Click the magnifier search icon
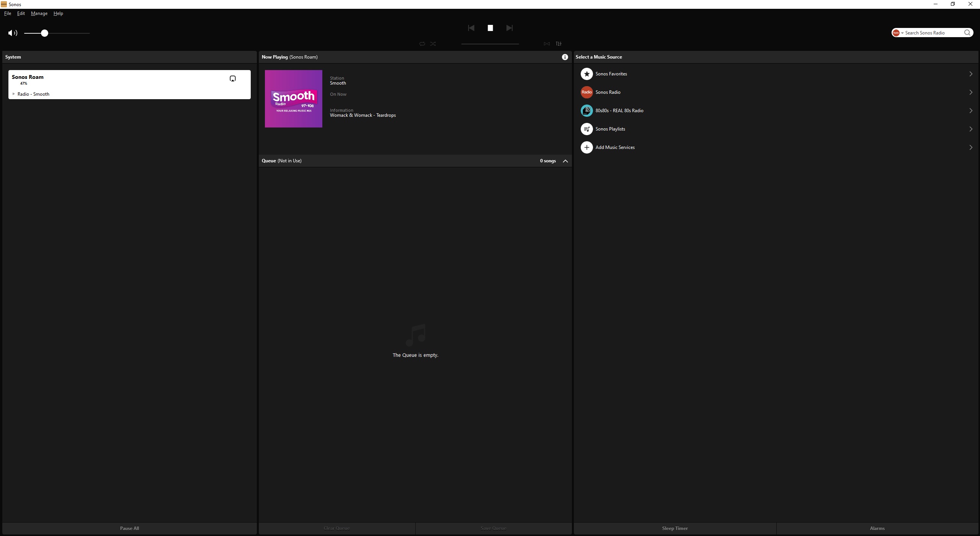This screenshot has width=980, height=536. 967,33
